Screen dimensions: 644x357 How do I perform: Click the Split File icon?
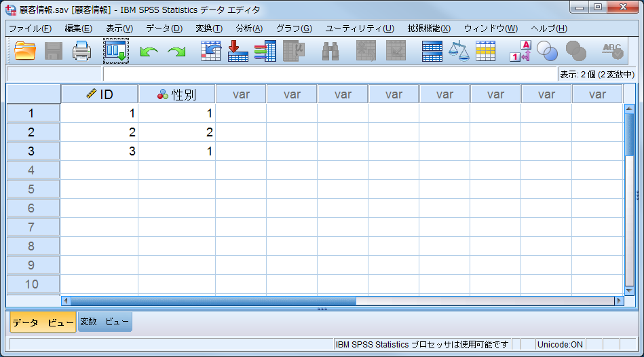pos(432,52)
